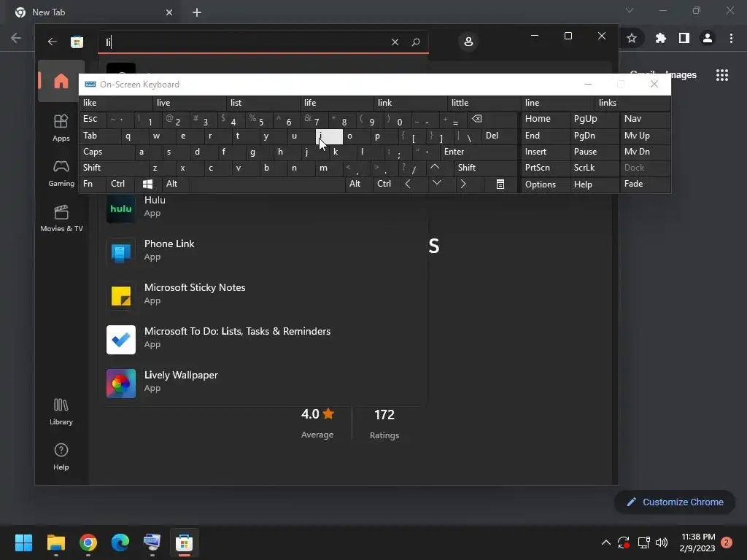Open Library in Store sidebar
The image size is (747, 560).
[x=61, y=411]
